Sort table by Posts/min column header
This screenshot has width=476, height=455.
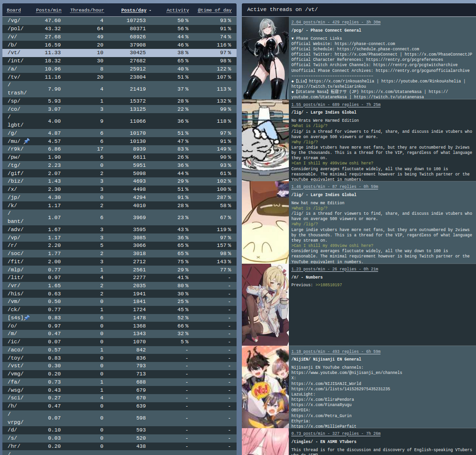click(48, 10)
